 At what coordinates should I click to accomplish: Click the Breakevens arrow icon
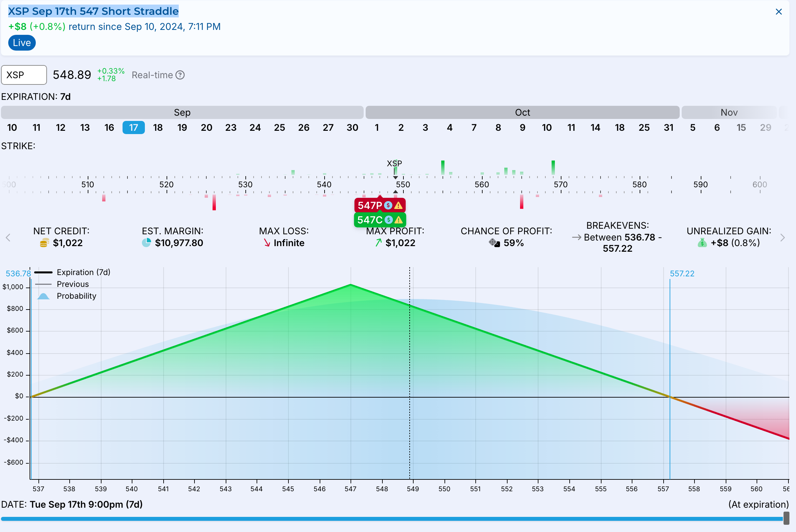click(x=576, y=238)
